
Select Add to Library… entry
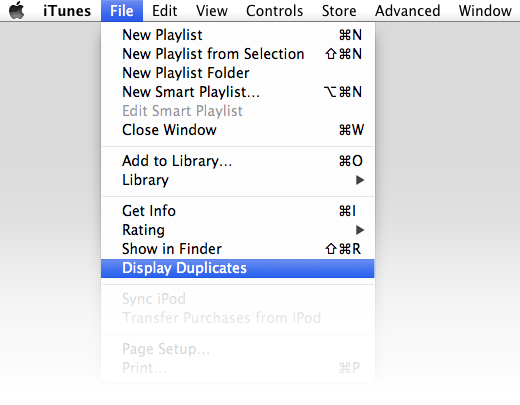238,161
